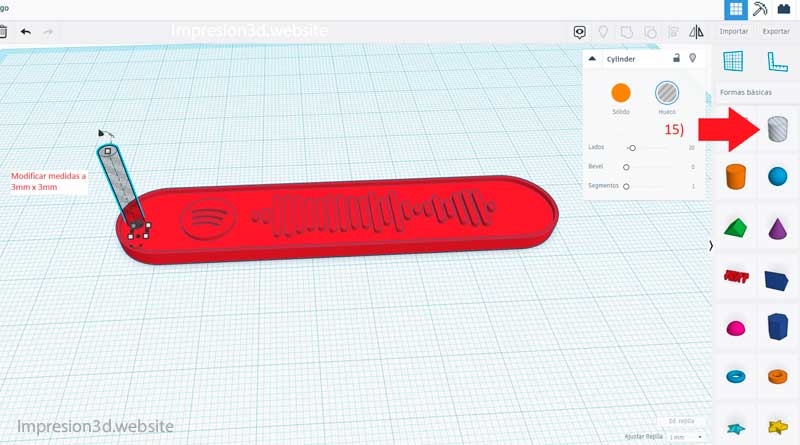
Task: Click the Group shapes icon
Action: [627, 32]
